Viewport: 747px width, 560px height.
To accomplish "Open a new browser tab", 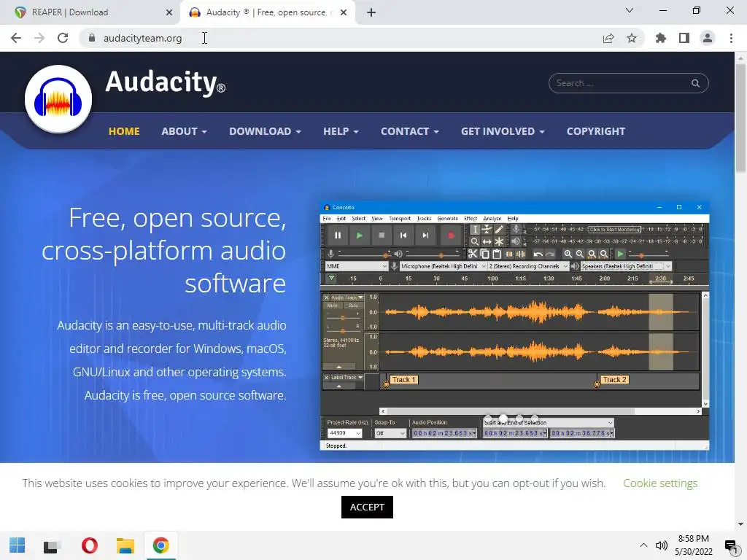I will (x=371, y=12).
